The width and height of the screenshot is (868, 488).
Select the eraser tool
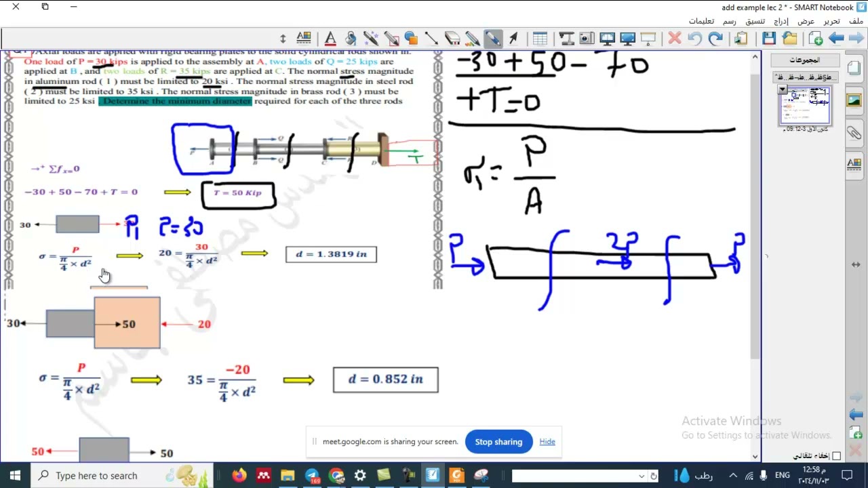(452, 39)
